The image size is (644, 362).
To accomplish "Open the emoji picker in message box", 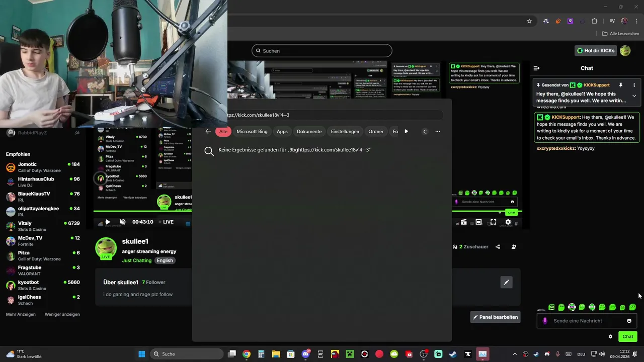I will tap(629, 321).
